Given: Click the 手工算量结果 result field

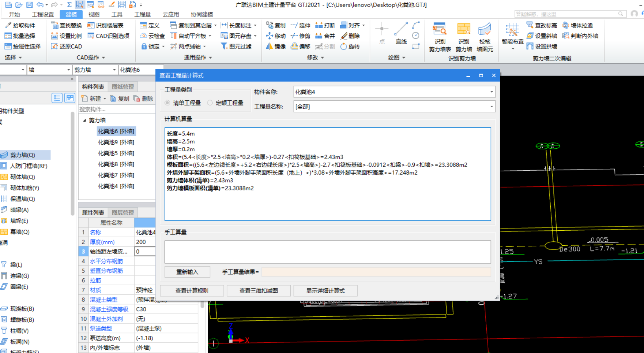Looking at the screenshot, I should pos(376,272).
